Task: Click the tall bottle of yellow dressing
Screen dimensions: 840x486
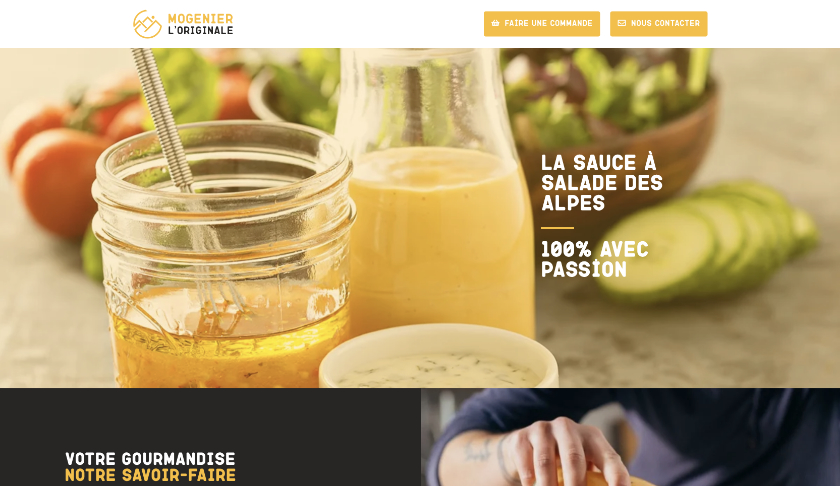Action: point(433,193)
